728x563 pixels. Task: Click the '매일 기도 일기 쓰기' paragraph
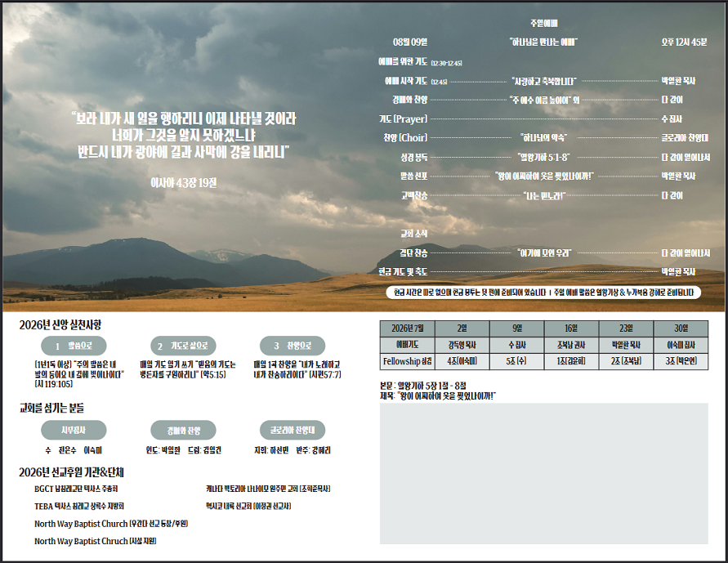[x=188, y=369]
